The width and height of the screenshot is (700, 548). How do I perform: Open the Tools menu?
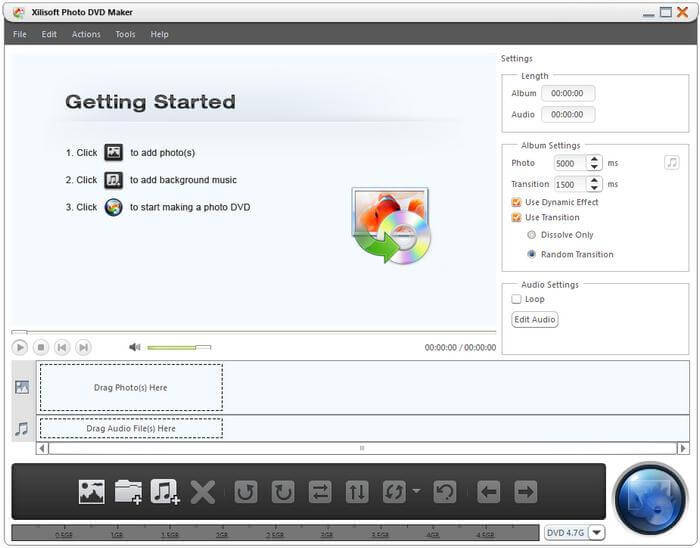pyautogui.click(x=125, y=34)
